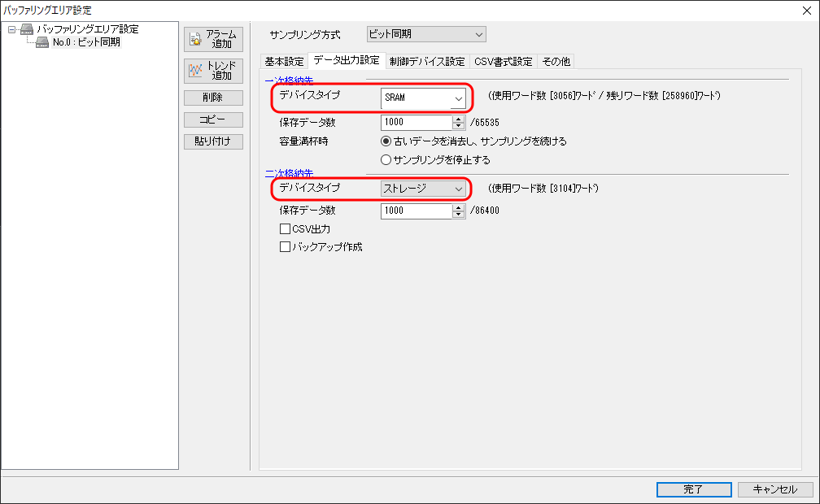Click the アラーム追加 icon button
This screenshot has width=820, height=504.
click(x=213, y=39)
